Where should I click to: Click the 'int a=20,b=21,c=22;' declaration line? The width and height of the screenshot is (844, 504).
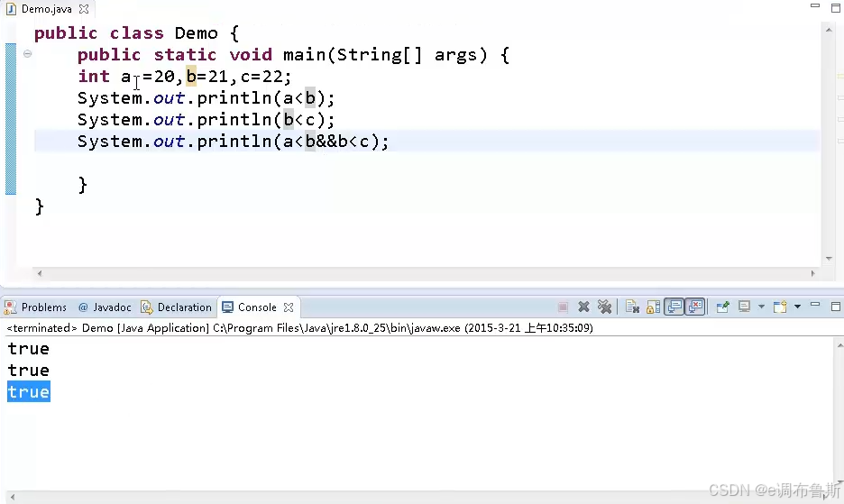(185, 77)
